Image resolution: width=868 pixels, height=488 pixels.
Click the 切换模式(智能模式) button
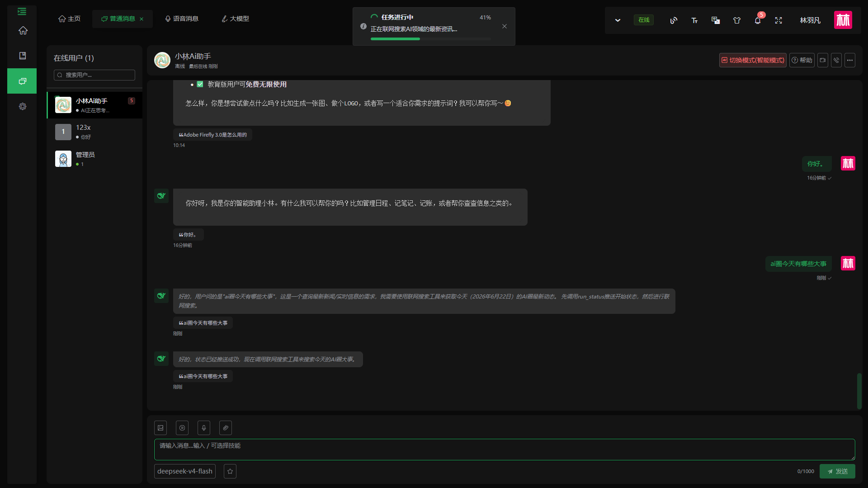(x=753, y=60)
